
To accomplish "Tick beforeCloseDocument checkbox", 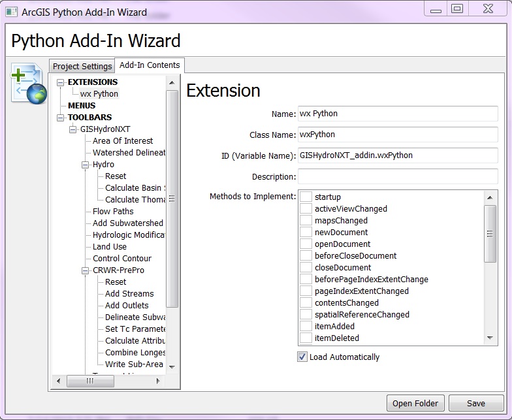I will (x=306, y=255).
